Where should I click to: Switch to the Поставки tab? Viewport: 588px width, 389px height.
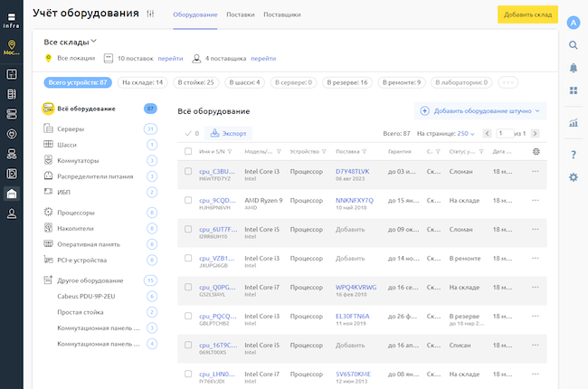pos(241,14)
